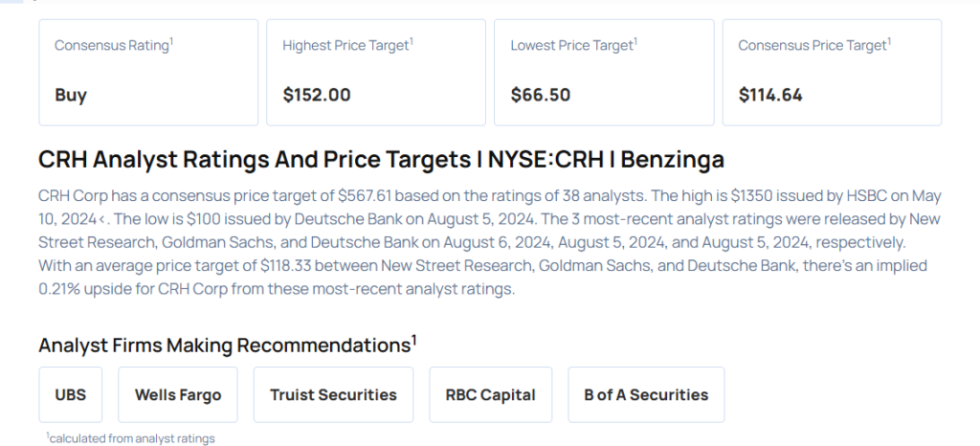This screenshot has width=980, height=446.
Task: Click the CRH Analyst Ratings heading
Action: point(381,159)
